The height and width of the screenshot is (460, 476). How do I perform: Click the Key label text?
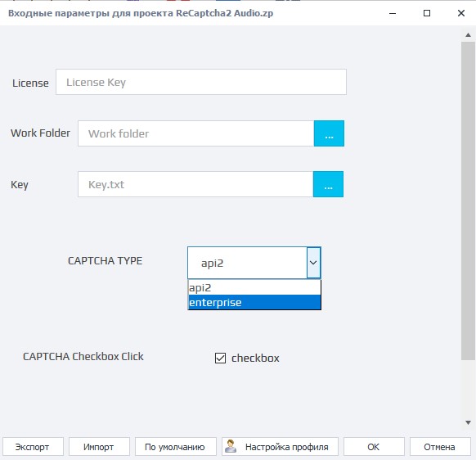coord(20,185)
